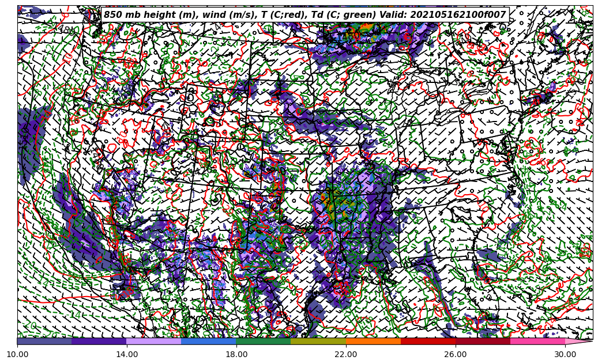
Task: Pick the dark crimson 26–28 colorbar segment
Action: point(483,341)
